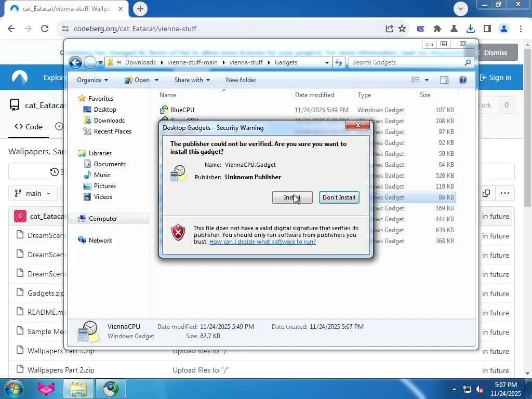
Task: Open 'How can I decide what software to run?' link
Action: tap(262, 242)
